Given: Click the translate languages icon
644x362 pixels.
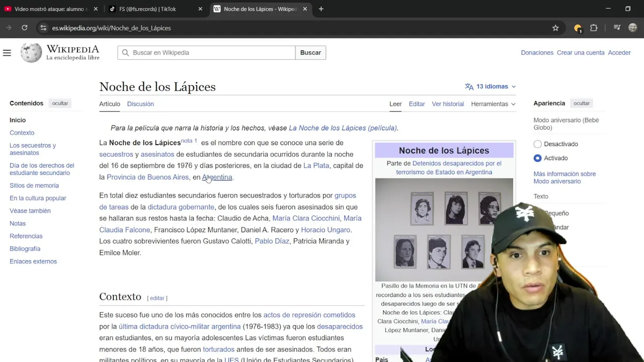Looking at the screenshot, I should (469, 86).
